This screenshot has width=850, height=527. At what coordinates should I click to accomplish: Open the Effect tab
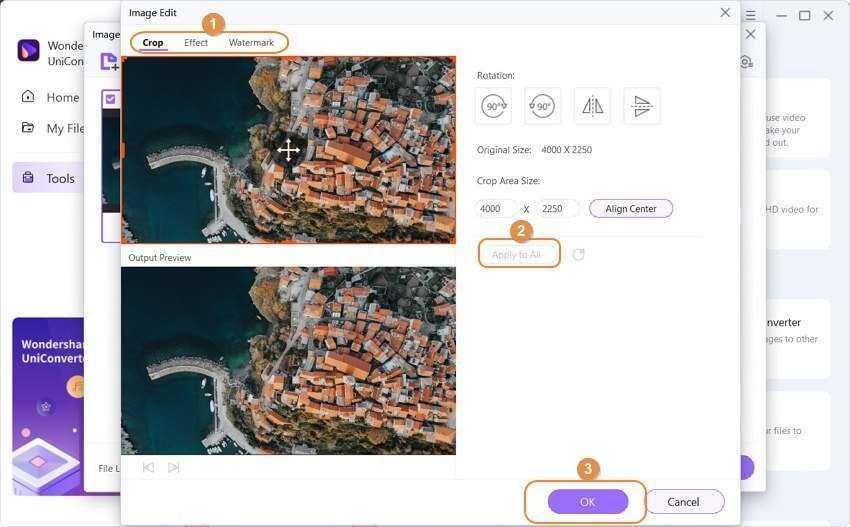click(x=196, y=43)
